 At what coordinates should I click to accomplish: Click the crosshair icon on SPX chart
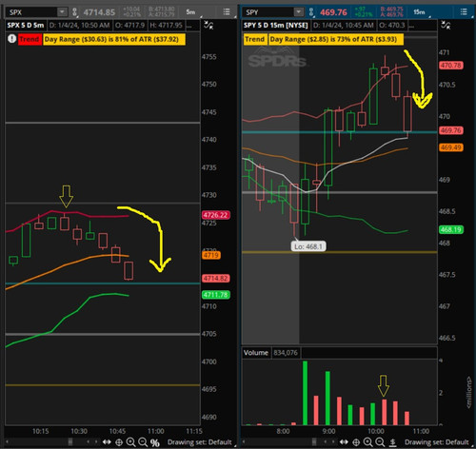[x=119, y=442]
